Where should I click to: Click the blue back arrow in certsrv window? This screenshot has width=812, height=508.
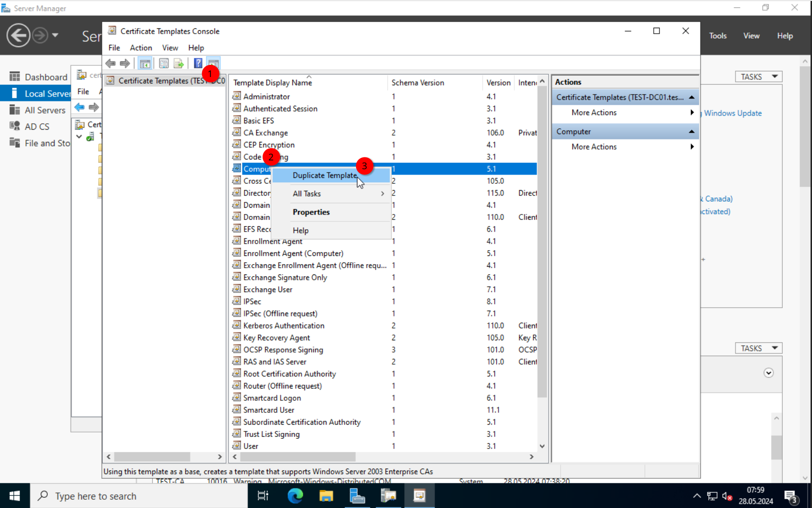pos(79,107)
